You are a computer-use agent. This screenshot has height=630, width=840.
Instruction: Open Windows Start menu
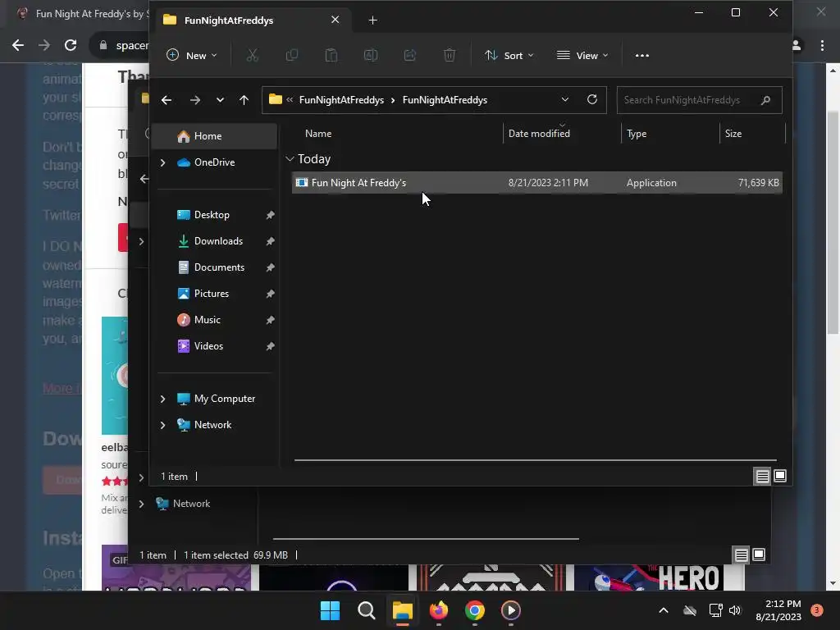330,610
